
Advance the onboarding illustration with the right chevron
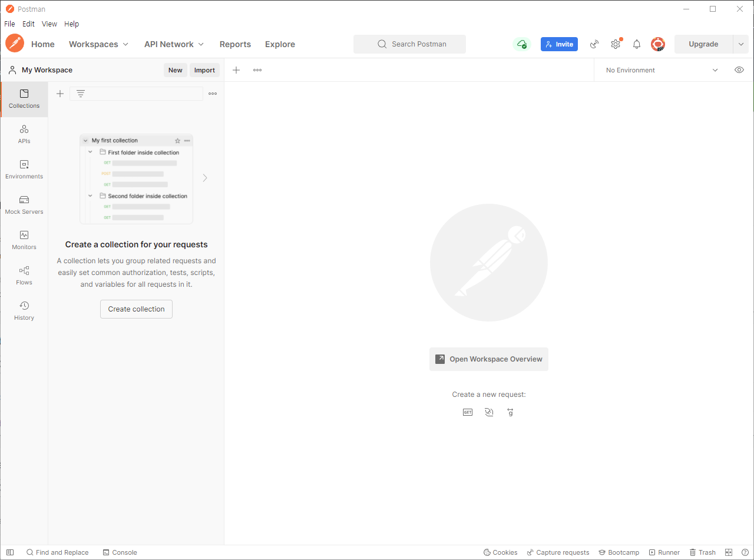point(205,178)
